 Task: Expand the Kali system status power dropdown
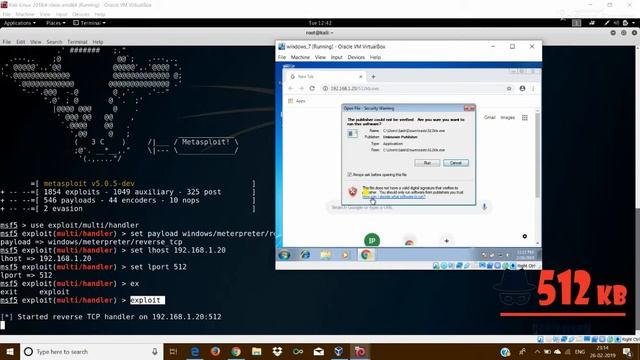[629, 23]
